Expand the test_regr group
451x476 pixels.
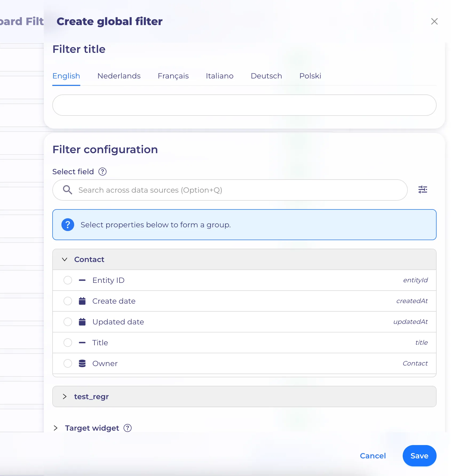coord(65,396)
